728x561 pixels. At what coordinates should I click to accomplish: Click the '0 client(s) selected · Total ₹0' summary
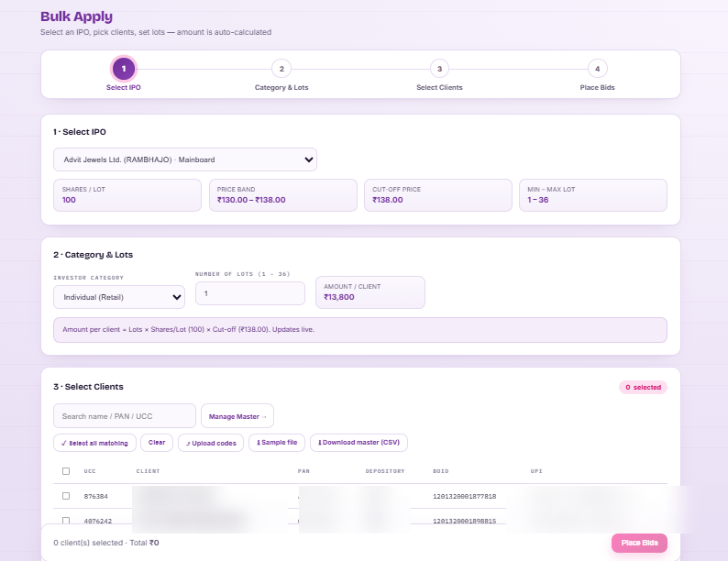105,543
